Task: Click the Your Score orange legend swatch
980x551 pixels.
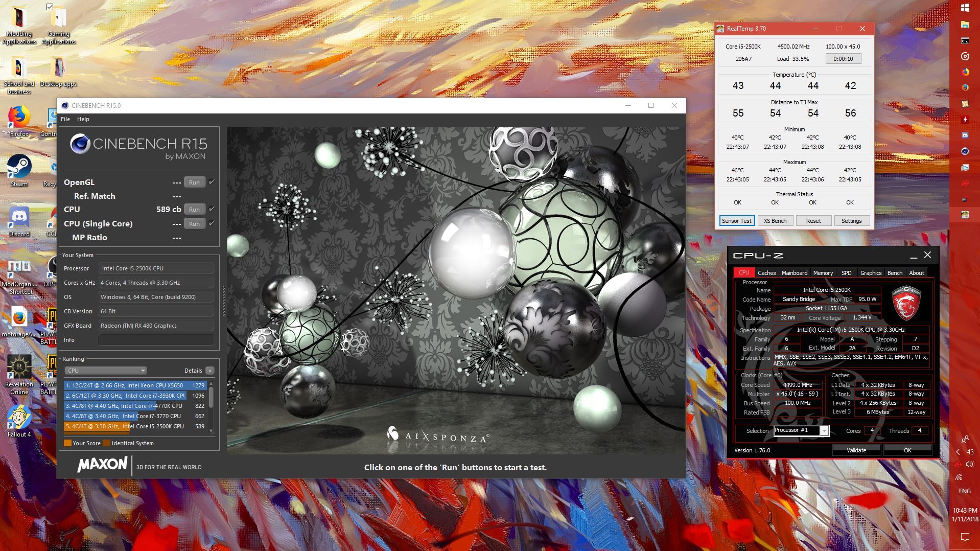Action: (67, 443)
